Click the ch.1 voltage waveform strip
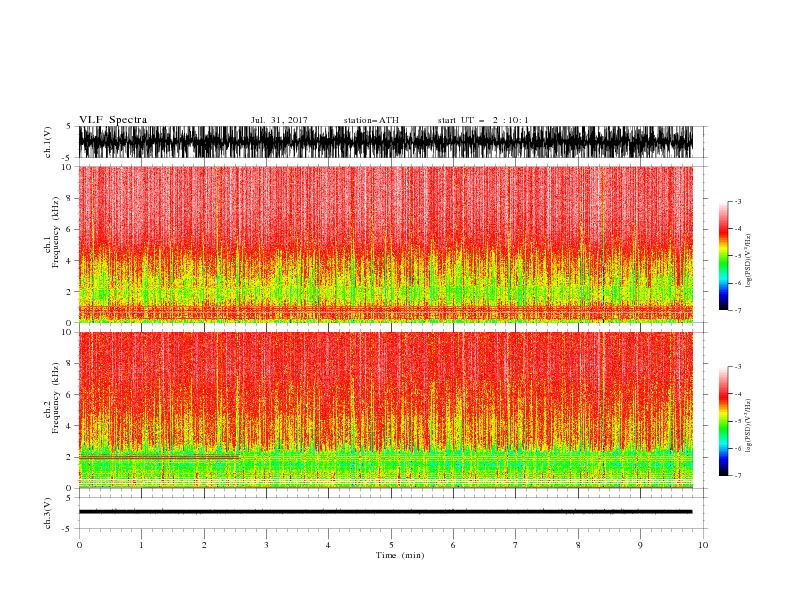Image resolution: width=792 pixels, height=612 pixels. (x=386, y=142)
